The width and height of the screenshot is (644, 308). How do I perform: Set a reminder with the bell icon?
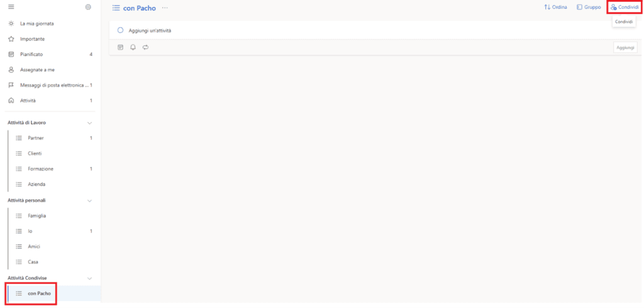tap(133, 47)
